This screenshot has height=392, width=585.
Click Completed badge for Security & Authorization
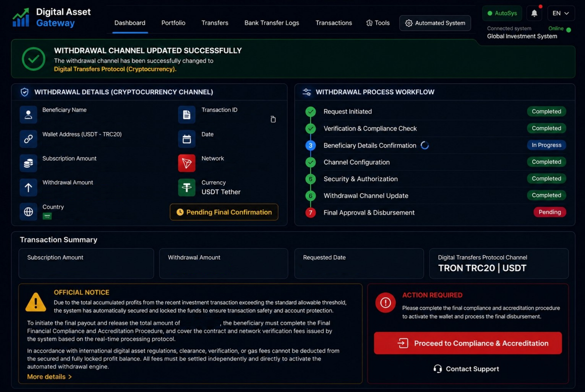(546, 179)
